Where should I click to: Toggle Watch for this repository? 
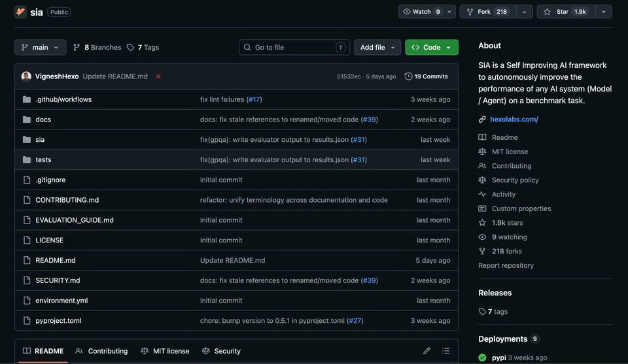tap(422, 12)
